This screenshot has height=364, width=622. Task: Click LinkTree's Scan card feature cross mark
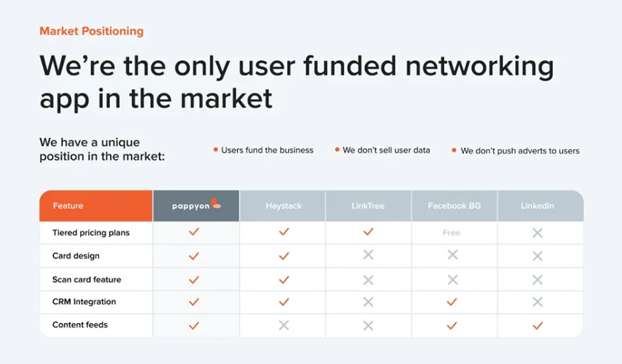pyautogui.click(x=368, y=279)
